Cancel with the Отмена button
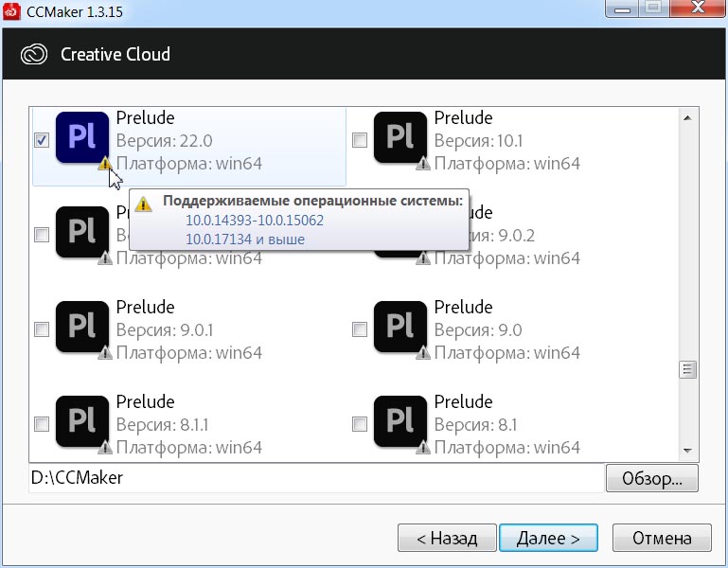This screenshot has width=728, height=568. tap(662, 539)
